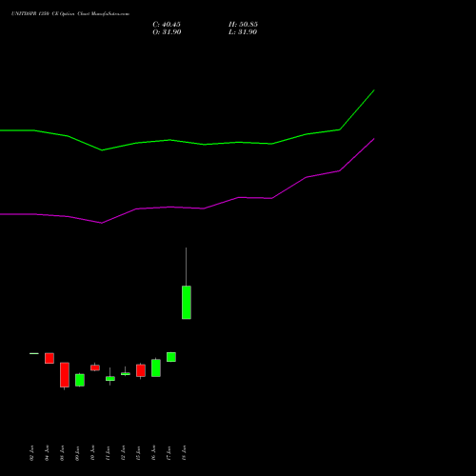Image resolution: width=476 pixels, height=476 pixels.
Task: Select the high value H: 50.85
Action: 243,25
